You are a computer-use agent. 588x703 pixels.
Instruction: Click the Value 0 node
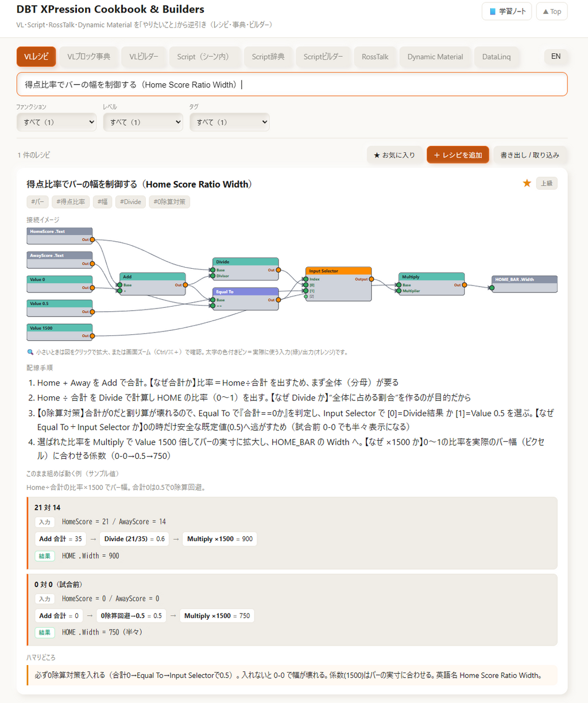pos(60,284)
